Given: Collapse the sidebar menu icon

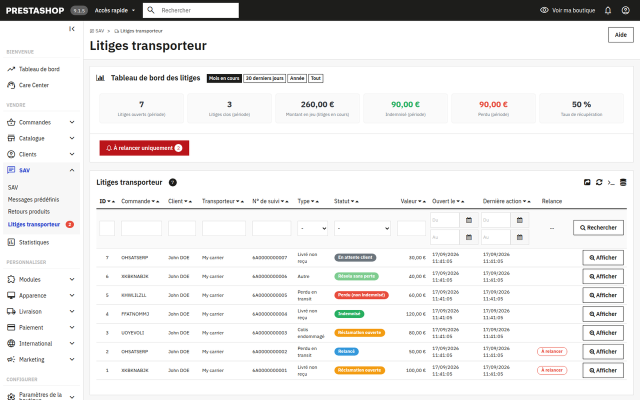Looking at the screenshot, I should tap(72, 29).
